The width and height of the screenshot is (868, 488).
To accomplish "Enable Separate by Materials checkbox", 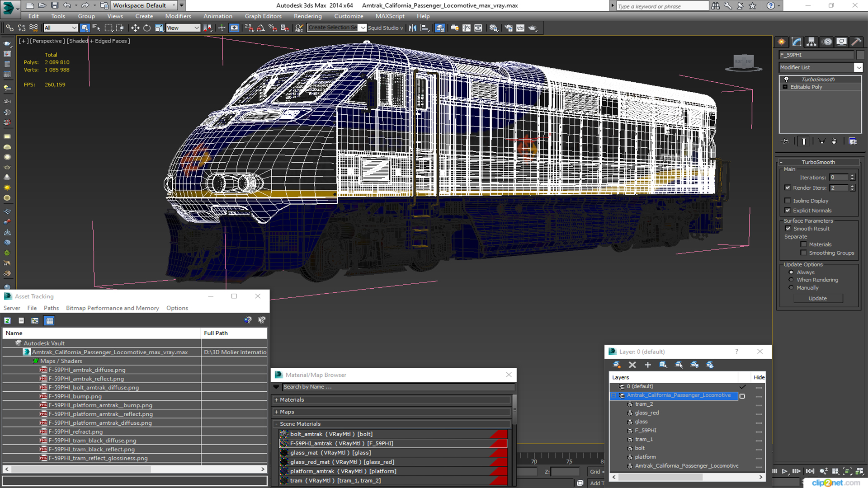I will 803,244.
